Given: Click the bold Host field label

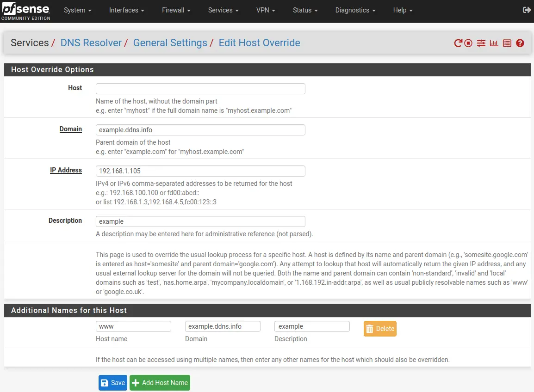Looking at the screenshot, I should coord(75,88).
